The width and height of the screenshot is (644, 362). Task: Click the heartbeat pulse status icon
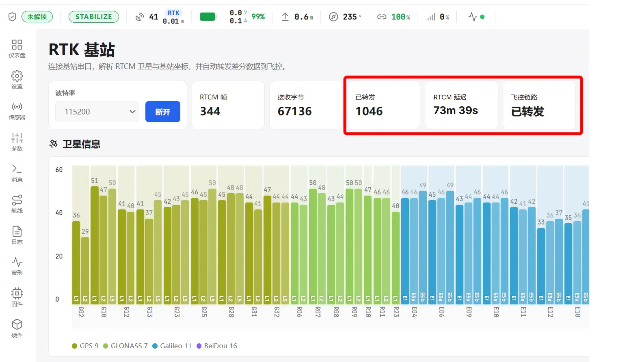click(472, 17)
